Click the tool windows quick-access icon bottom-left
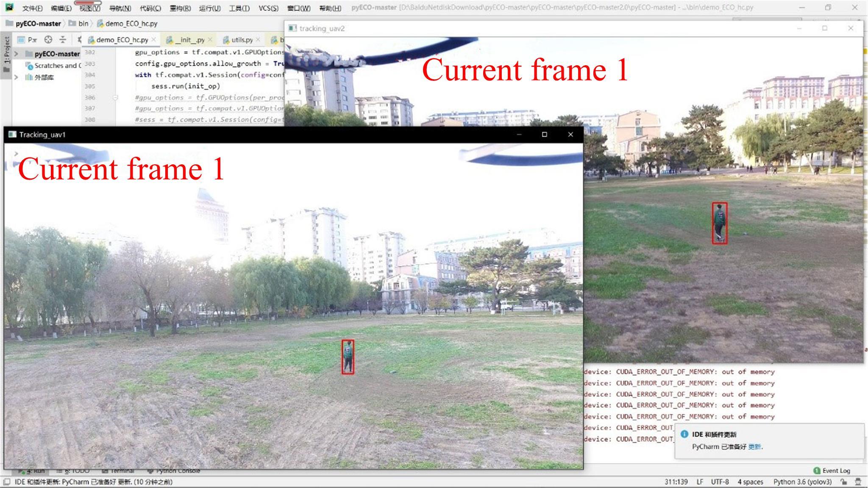 (x=6, y=482)
